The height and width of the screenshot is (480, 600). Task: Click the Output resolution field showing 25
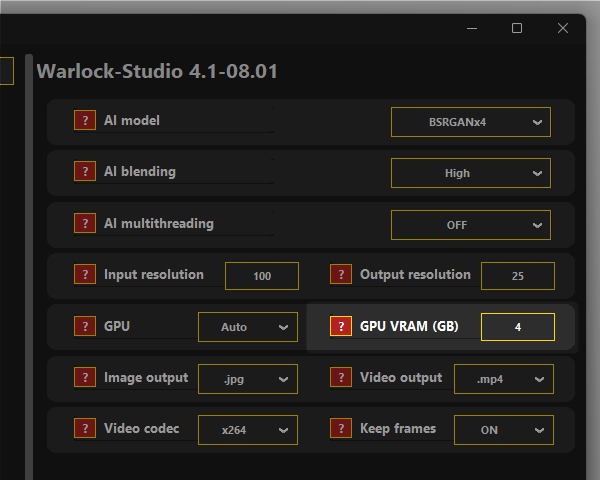tap(518, 276)
